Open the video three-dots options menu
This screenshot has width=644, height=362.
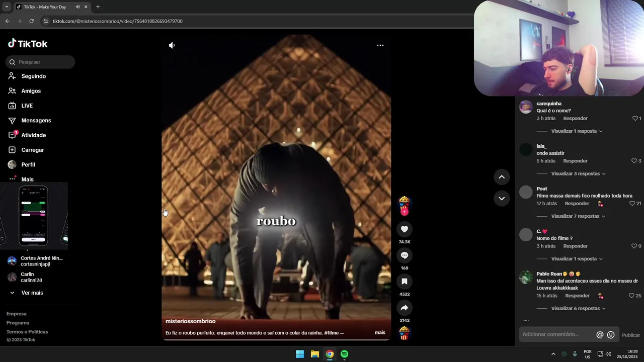click(380, 45)
